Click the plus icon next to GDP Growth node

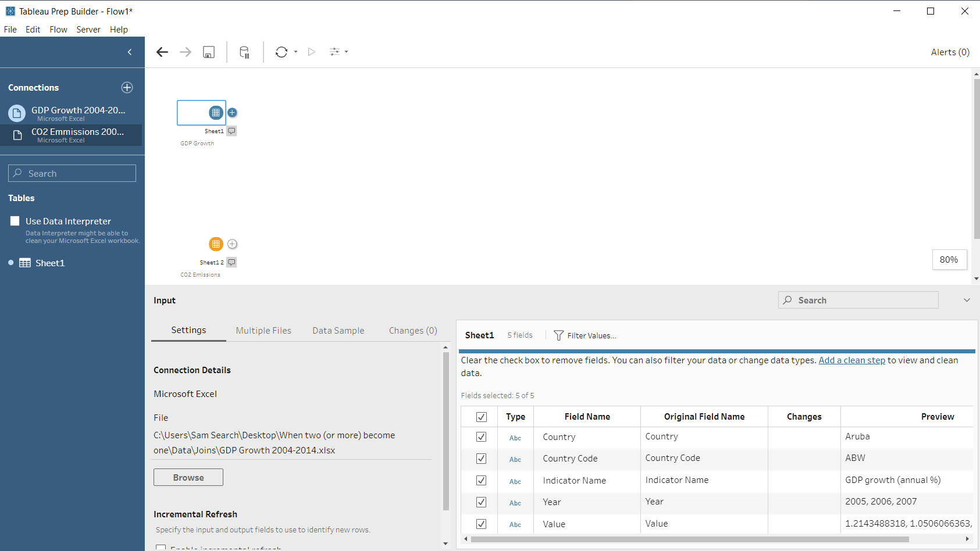click(x=232, y=112)
